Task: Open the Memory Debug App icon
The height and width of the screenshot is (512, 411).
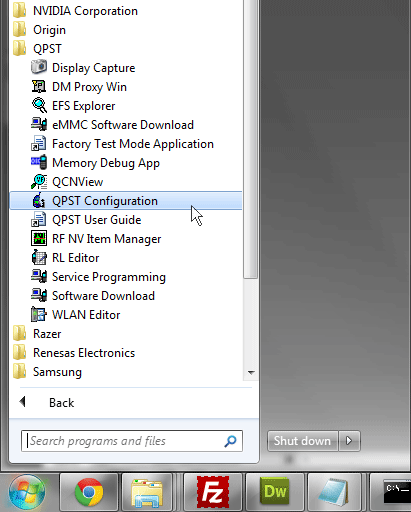Action: coord(39,163)
